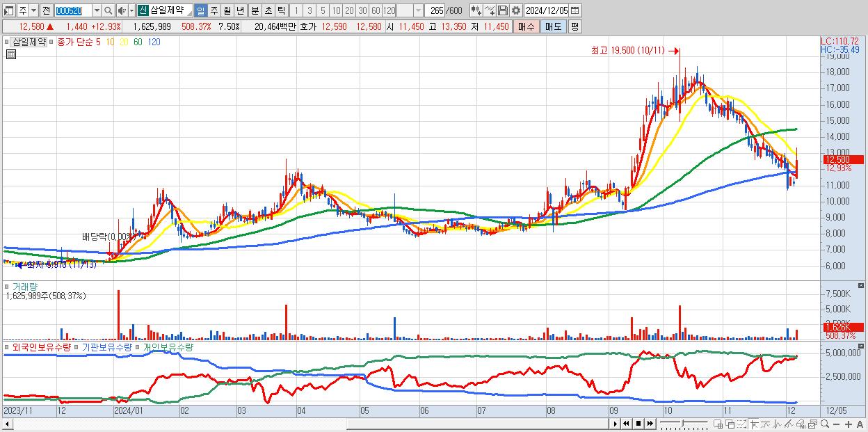Click the 매수 buy button
The height and width of the screenshot is (432, 868).
click(527, 26)
